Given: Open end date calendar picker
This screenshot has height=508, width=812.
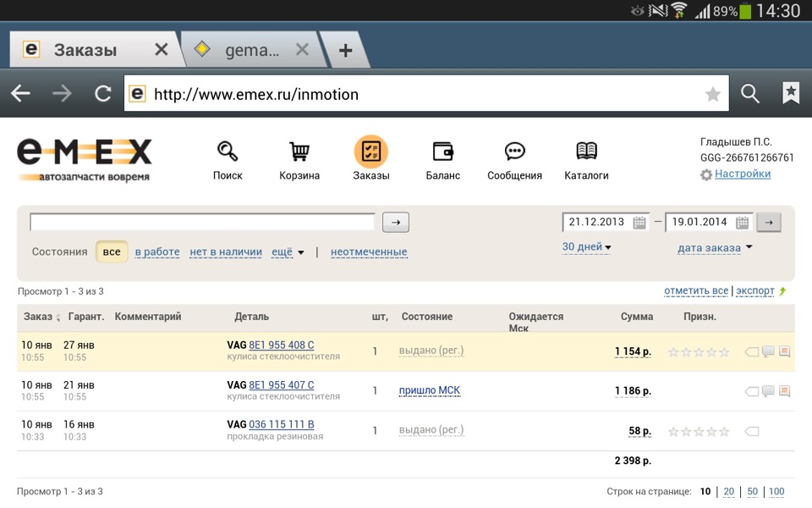Looking at the screenshot, I should click(x=742, y=223).
